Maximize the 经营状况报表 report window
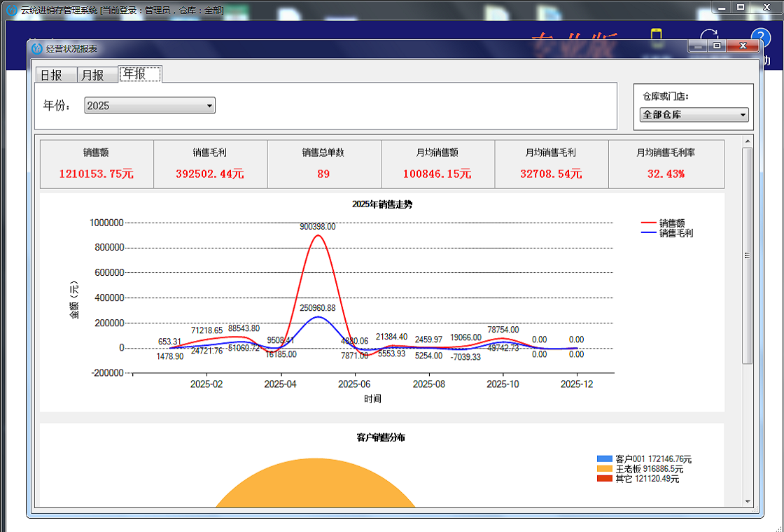The width and height of the screenshot is (784, 532). pyautogui.click(x=716, y=46)
